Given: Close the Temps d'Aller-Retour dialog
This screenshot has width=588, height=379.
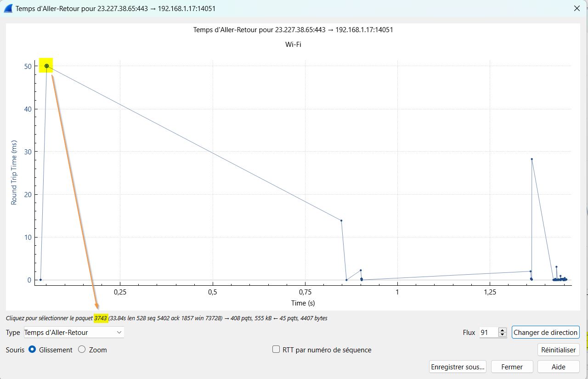Looking at the screenshot, I should [x=577, y=8].
